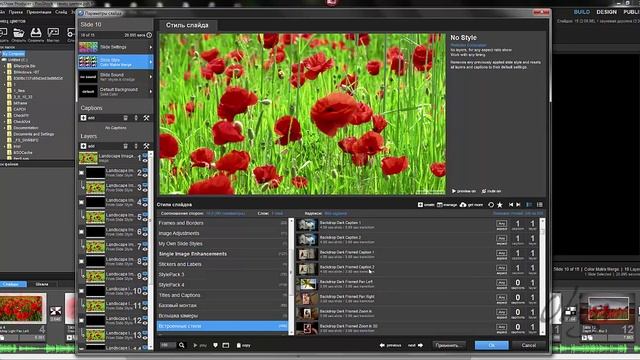Viewport: 640px width, 360px height.
Task: Select the Стиль слайда tab
Action: click(187, 25)
